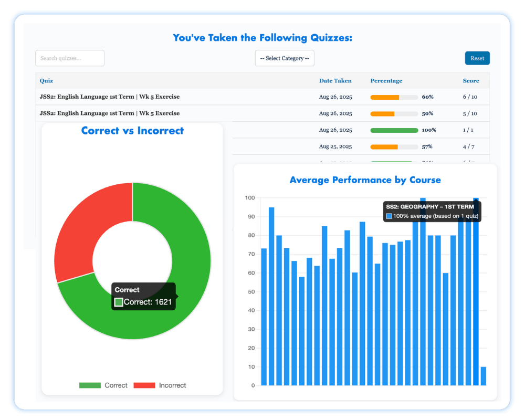Click the 100% green progress bar
525x420 pixels.
click(394, 130)
